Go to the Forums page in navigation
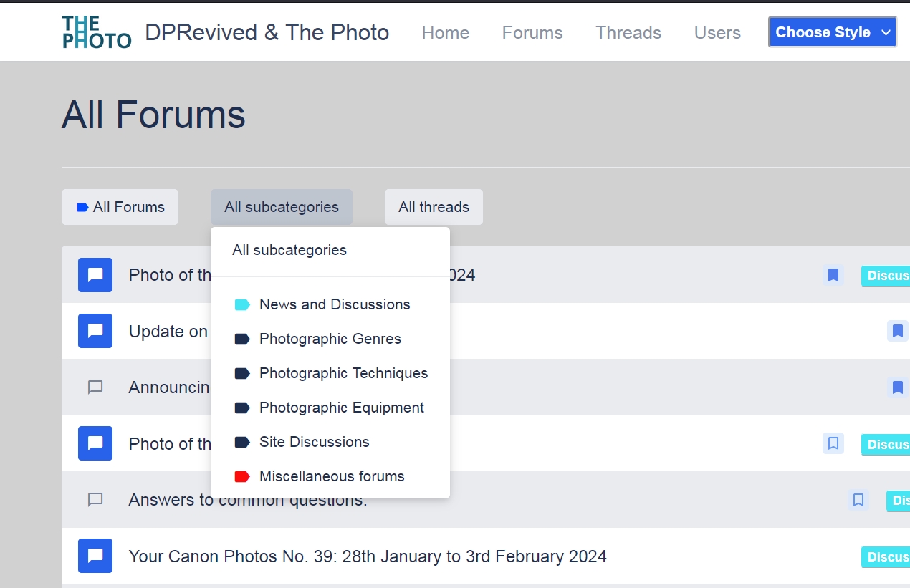Viewport: 910px width, 588px height. point(532,33)
